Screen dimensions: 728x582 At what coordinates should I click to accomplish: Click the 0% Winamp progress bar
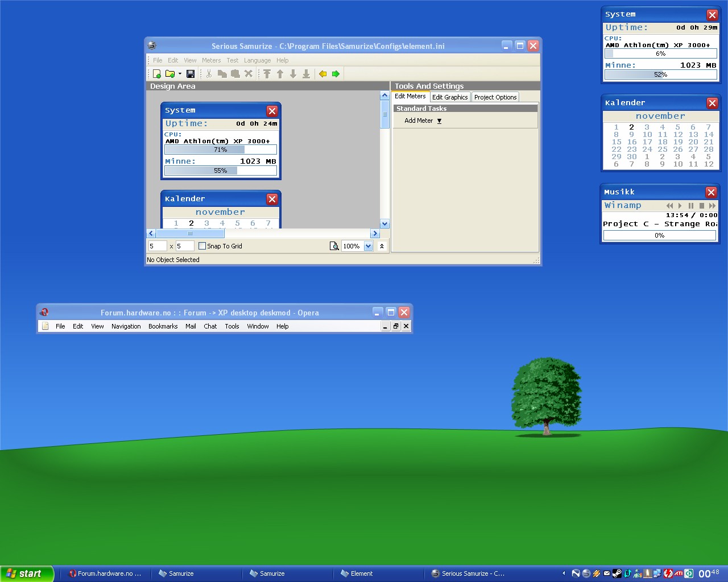660,235
